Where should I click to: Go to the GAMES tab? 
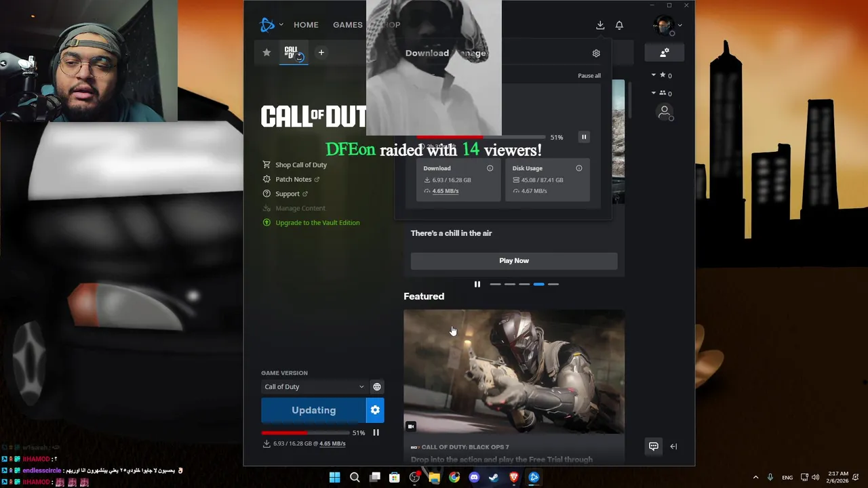[x=348, y=25]
